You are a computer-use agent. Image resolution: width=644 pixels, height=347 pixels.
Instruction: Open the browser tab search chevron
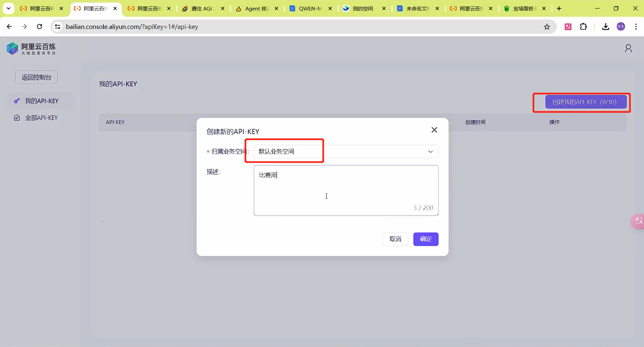coord(8,8)
